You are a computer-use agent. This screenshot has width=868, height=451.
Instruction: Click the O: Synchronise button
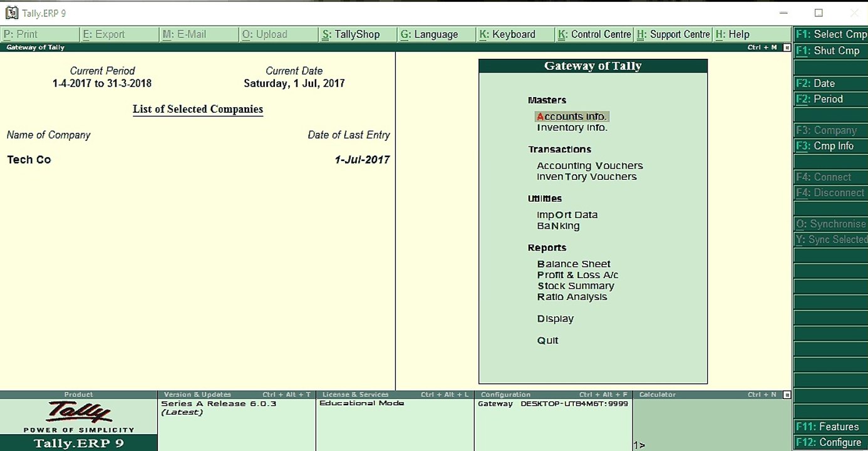[x=831, y=224]
